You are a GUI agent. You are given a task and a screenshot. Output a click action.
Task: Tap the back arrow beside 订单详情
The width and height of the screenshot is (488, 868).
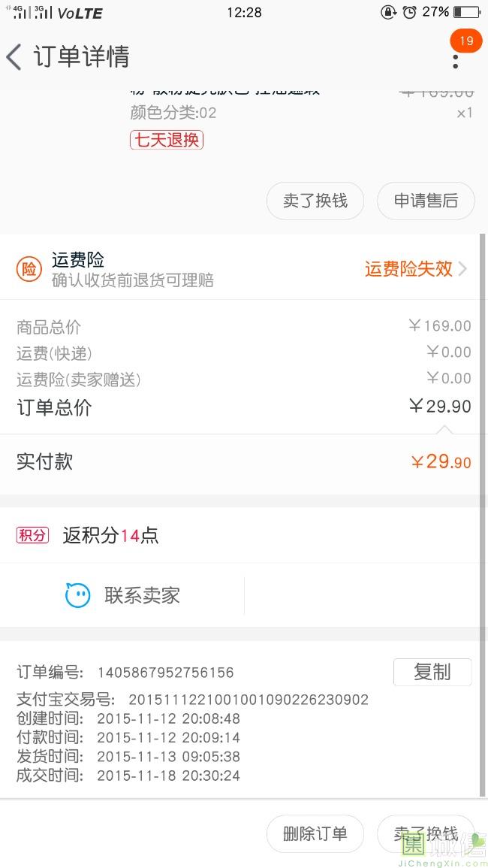click(14, 57)
